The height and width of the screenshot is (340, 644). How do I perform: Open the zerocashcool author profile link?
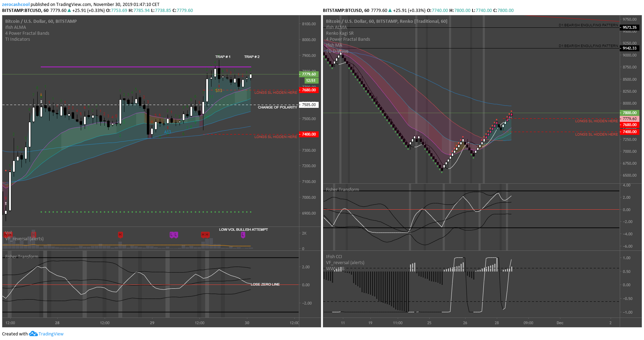click(x=16, y=4)
